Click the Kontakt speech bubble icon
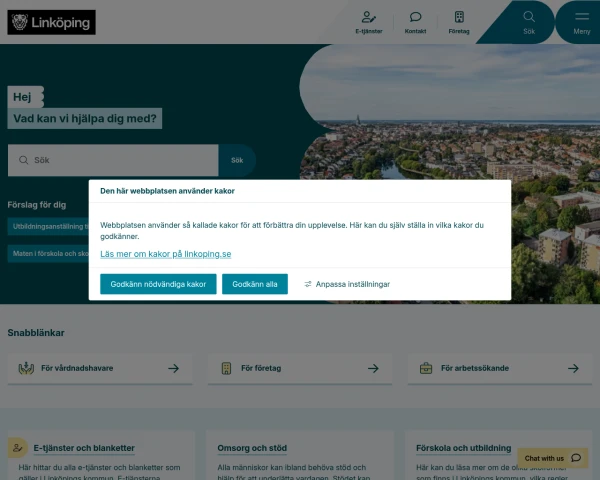This screenshot has height=480, width=600. point(415,17)
